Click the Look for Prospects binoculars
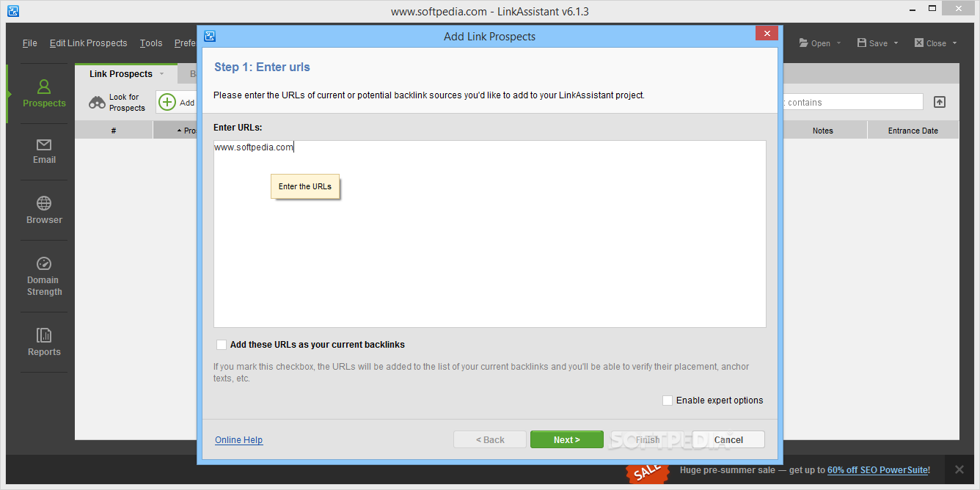Screen dimensions: 980x490 (97, 103)
